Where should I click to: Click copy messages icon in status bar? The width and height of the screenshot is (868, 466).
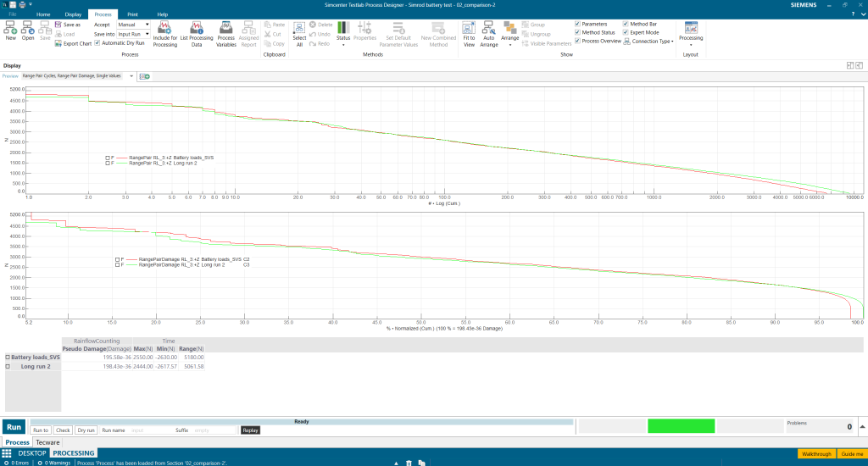[421, 463]
